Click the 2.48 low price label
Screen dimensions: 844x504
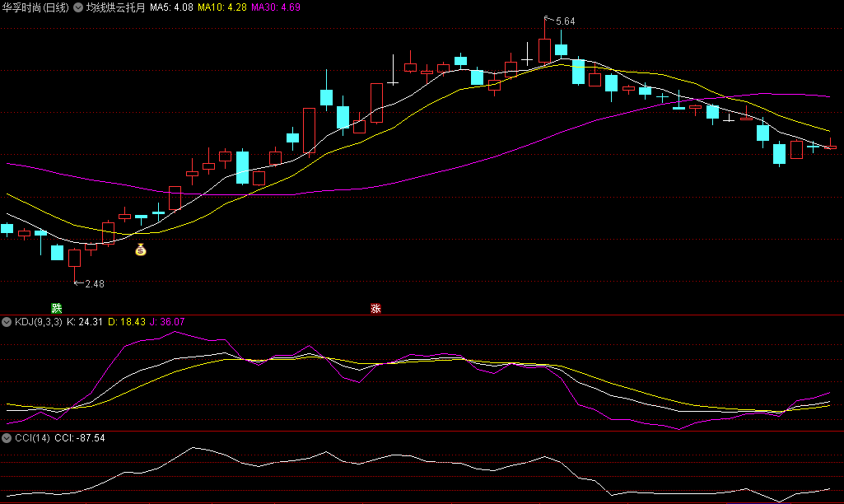[x=95, y=284]
